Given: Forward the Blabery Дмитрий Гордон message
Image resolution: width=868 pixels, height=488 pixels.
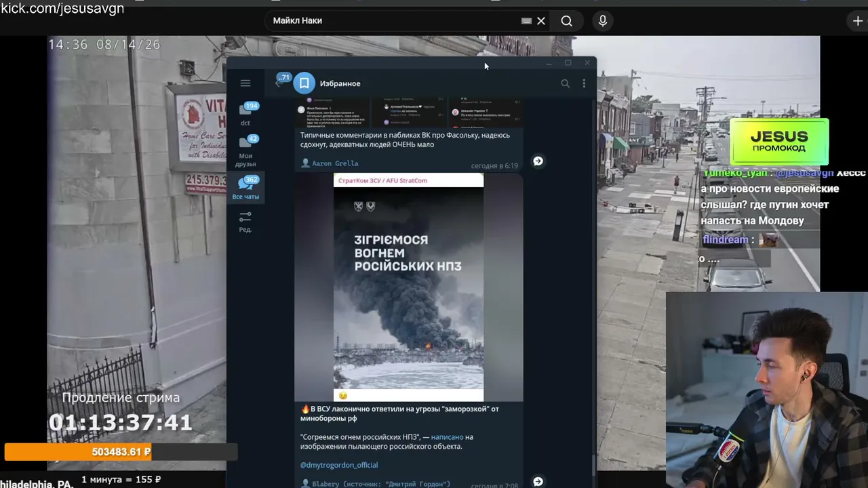Looking at the screenshot, I should [538, 481].
